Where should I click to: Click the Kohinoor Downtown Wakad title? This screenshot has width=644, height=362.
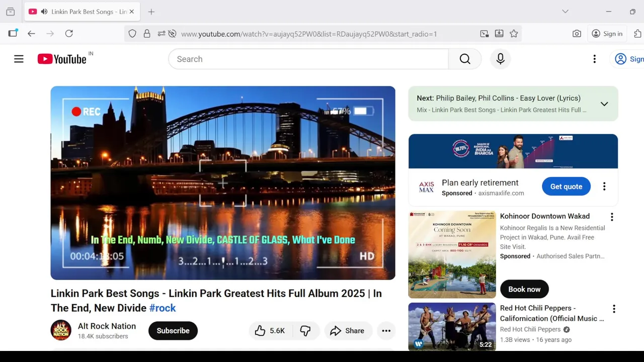[545, 216]
